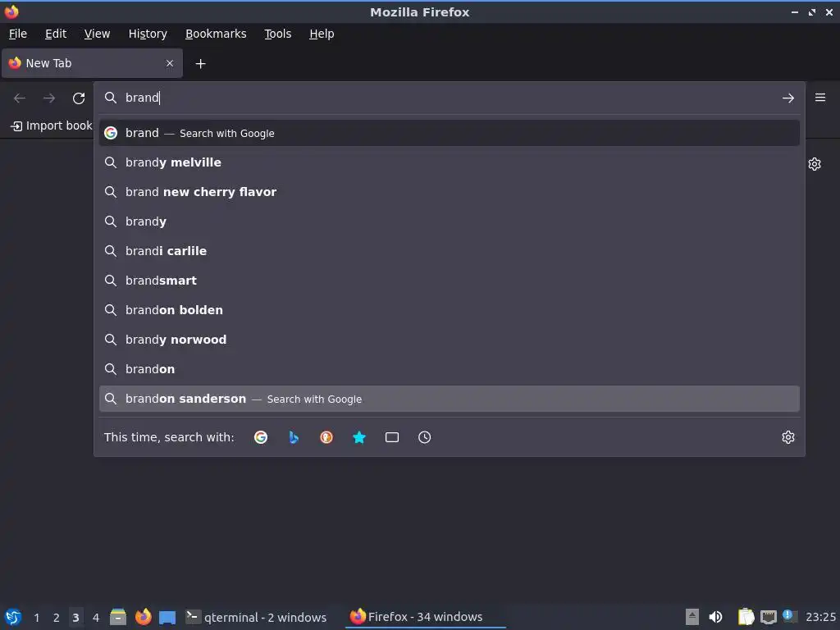This screenshot has width=840, height=630.
Task: Open update notifier tray icon
Action: (x=789, y=615)
